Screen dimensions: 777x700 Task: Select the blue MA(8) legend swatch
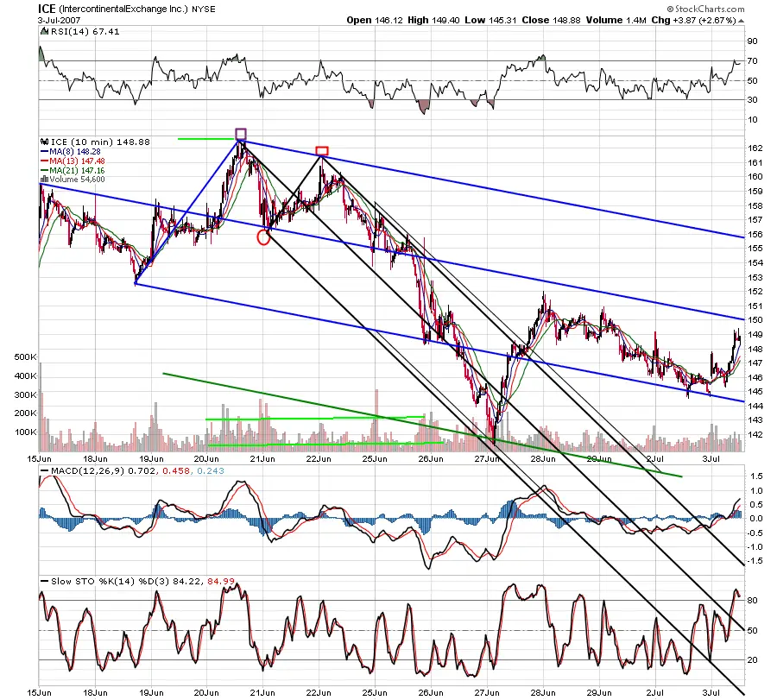click(44, 151)
